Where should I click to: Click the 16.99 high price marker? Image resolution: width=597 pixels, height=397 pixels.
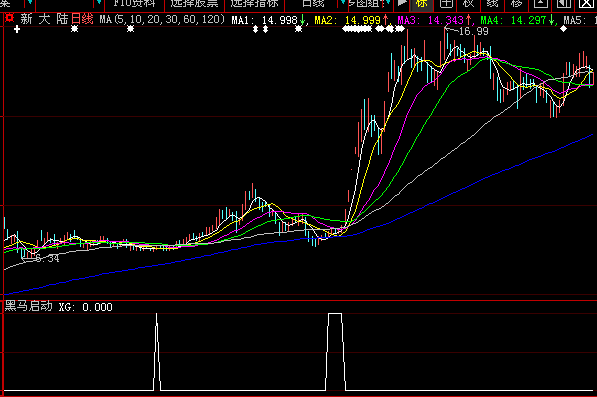(473, 32)
